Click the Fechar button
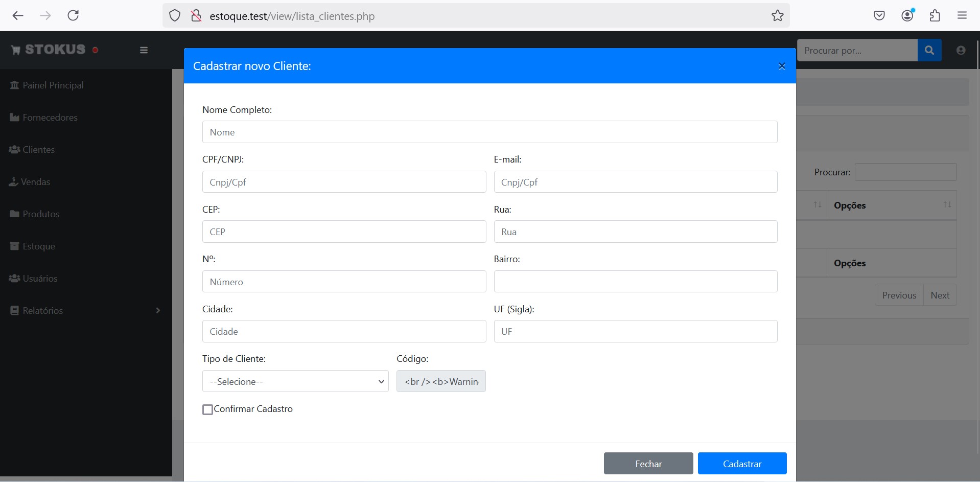This screenshot has width=980, height=482. (648, 464)
